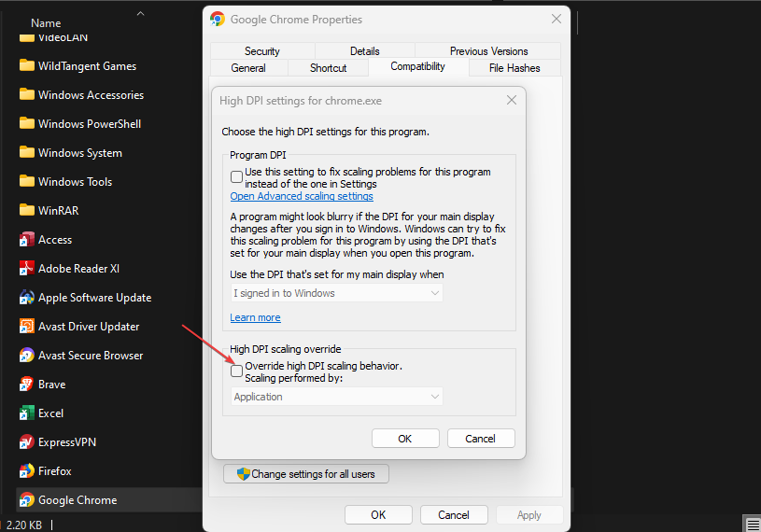Select the Compatibility tab
The height and width of the screenshot is (532, 761).
(418, 66)
